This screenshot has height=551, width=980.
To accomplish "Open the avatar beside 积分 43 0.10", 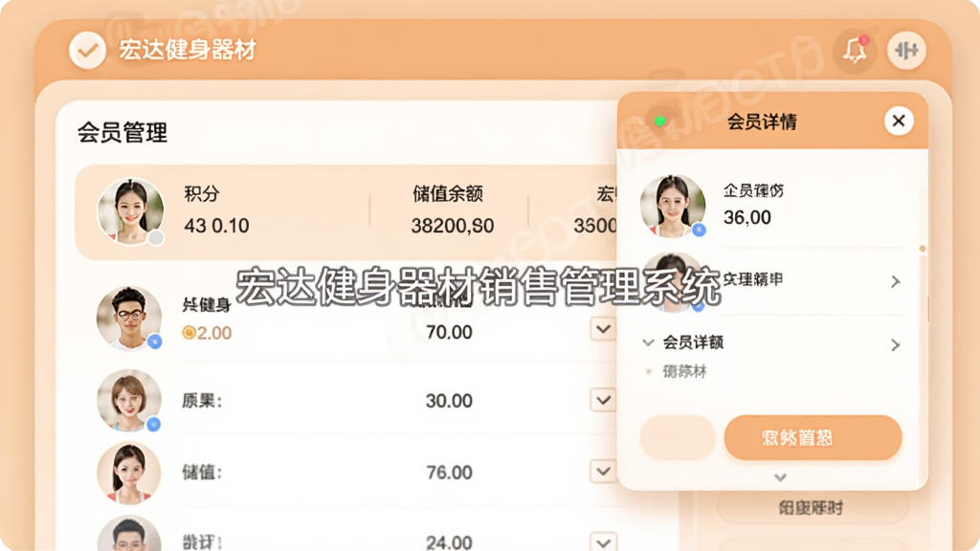I will pos(130,210).
